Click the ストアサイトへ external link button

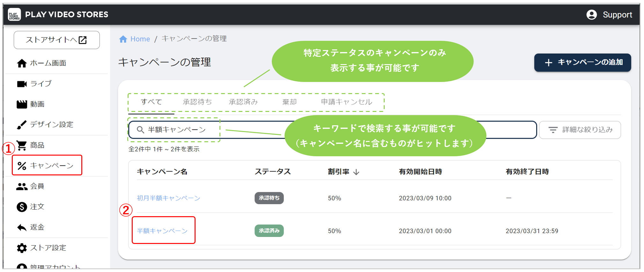click(x=56, y=40)
